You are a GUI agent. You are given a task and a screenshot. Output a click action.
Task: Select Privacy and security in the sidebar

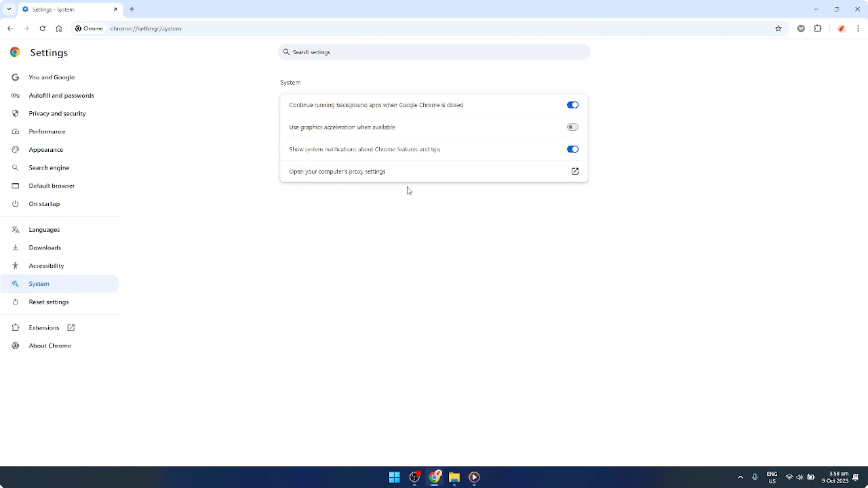tap(58, 113)
